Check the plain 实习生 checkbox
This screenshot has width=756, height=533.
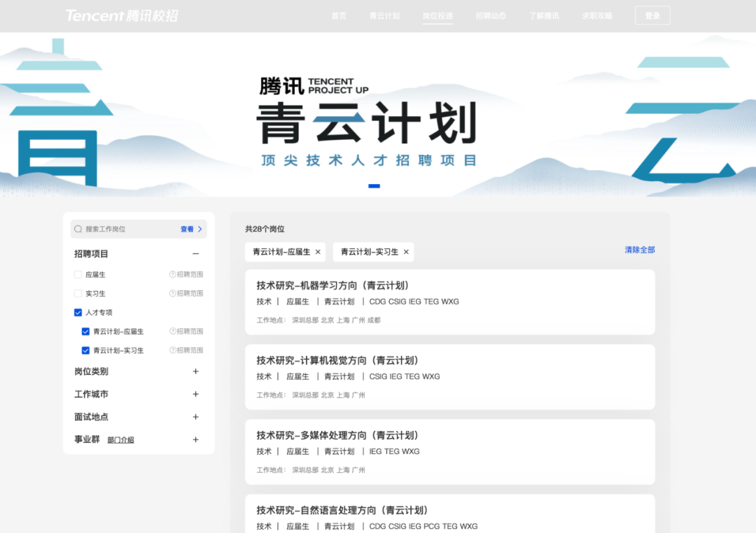click(78, 293)
